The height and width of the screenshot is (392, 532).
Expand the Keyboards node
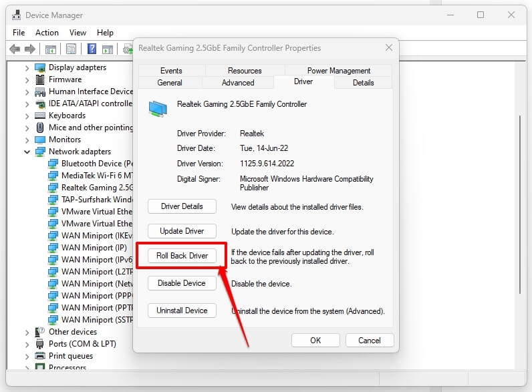[27, 116]
